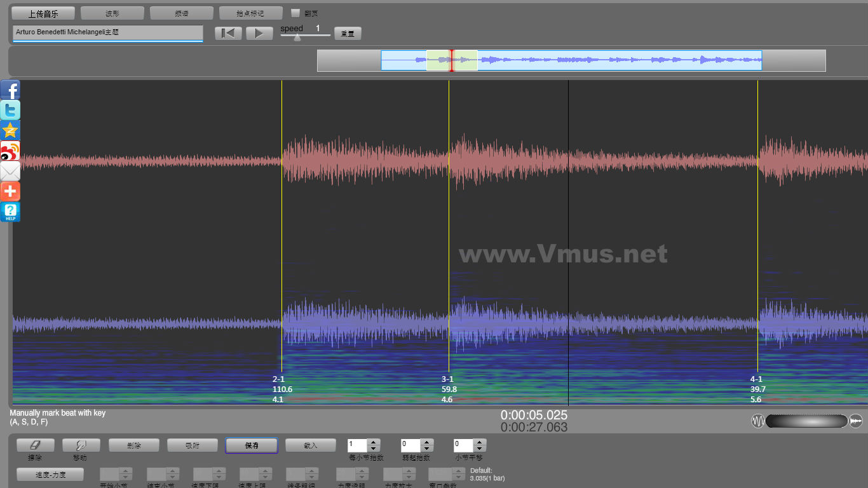The width and height of the screenshot is (868, 488).
Task: Increase the 每小节拍数 beats-per-bar value
Action: coord(374,442)
